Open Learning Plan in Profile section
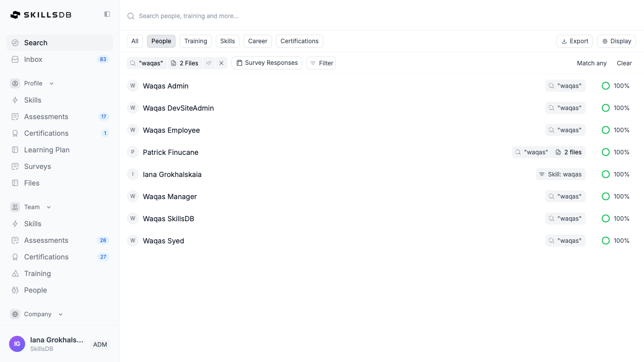644x362 pixels. coord(47,150)
